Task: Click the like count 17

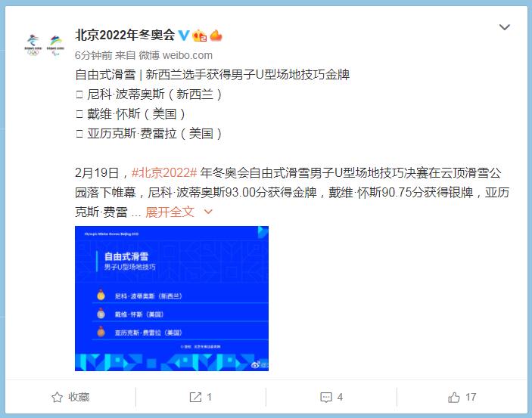Action: tap(471, 397)
